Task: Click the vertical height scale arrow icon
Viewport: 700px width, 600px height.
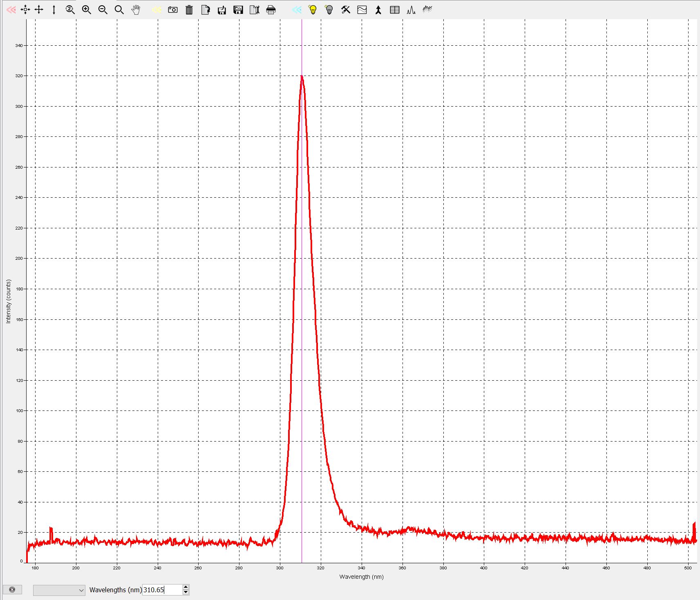Action: [54, 10]
